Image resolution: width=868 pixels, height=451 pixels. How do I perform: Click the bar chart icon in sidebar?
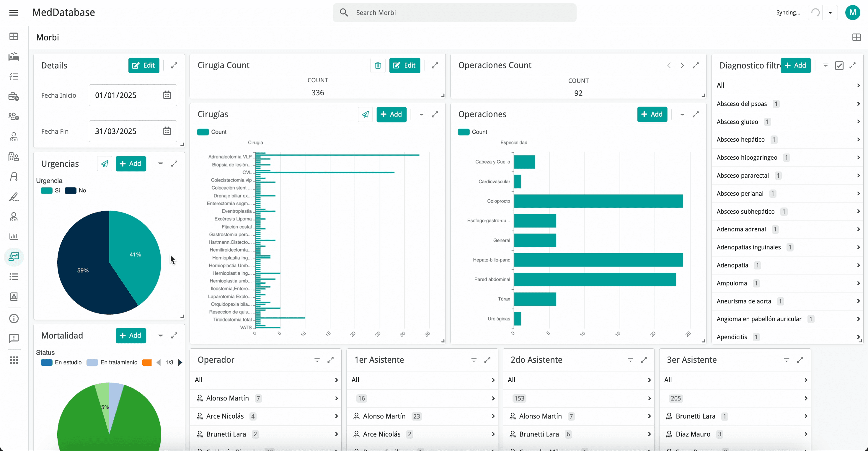point(14,236)
